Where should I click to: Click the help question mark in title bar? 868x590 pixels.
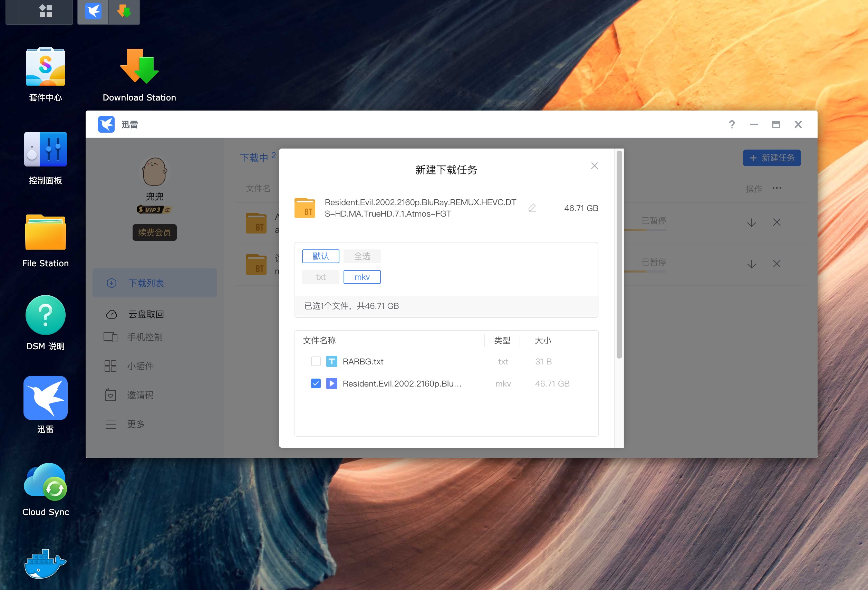tap(732, 124)
